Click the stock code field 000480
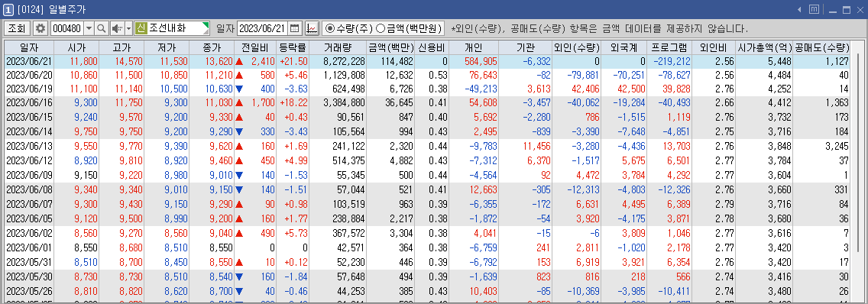 66,28
